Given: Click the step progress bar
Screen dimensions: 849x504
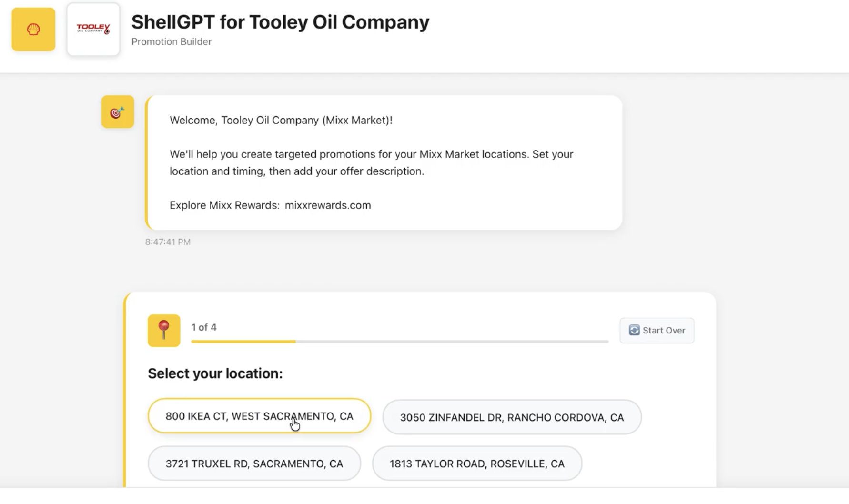Looking at the screenshot, I should click(400, 341).
